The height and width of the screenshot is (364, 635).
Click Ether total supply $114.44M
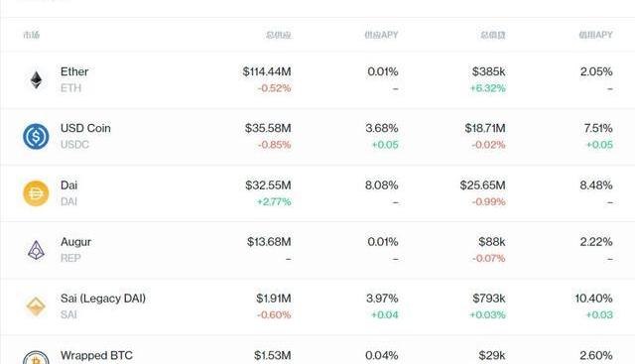coord(267,71)
